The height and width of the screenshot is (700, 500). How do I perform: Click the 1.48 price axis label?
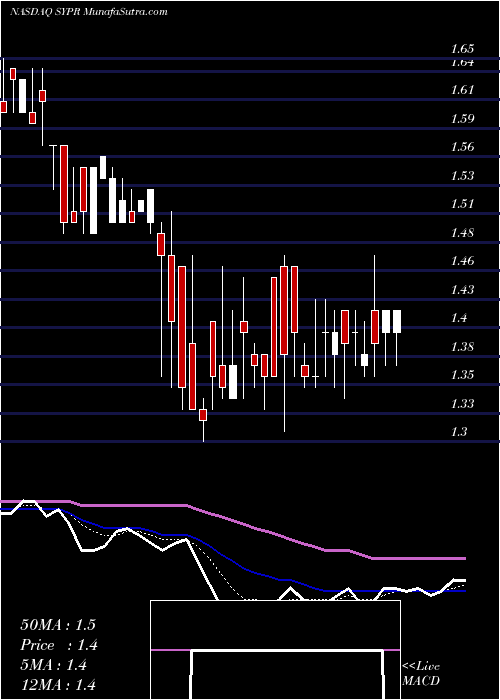tap(462, 233)
